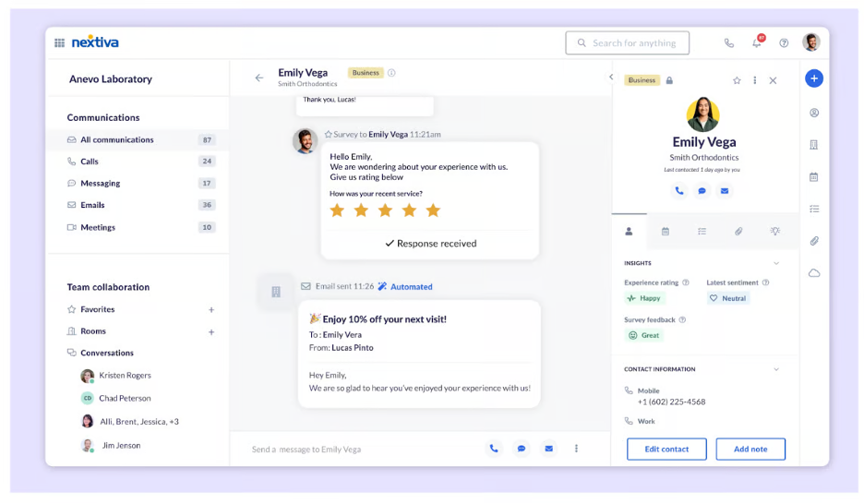Open the help question mark icon

coord(784,43)
